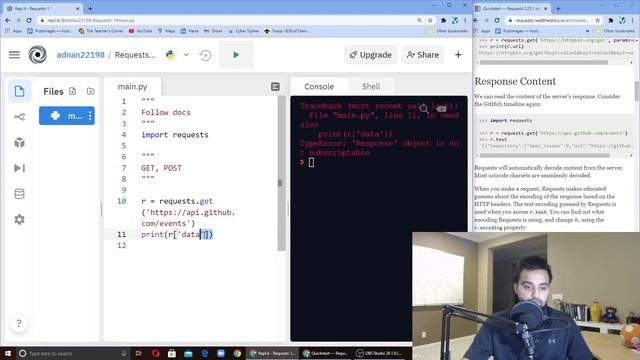
Task: Open adnan22198 profile link
Action: [x=80, y=55]
